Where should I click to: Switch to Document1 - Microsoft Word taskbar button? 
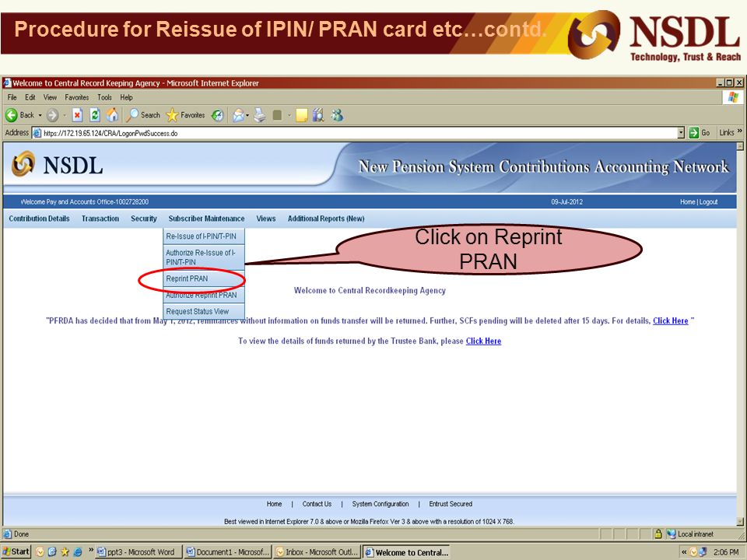coord(228,552)
